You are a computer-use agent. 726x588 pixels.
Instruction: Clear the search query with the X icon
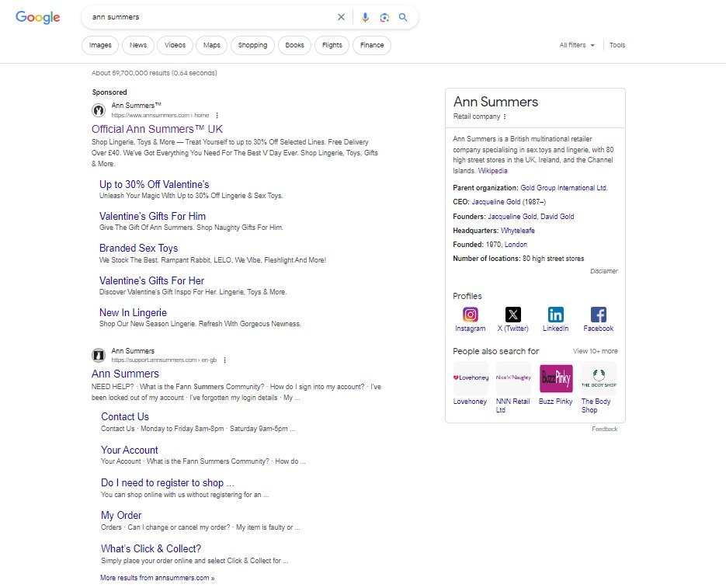point(342,17)
